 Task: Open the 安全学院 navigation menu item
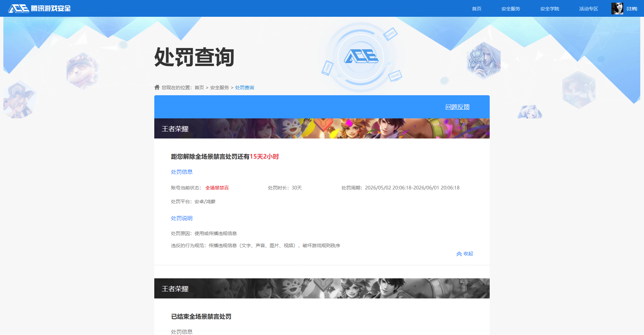549,9
